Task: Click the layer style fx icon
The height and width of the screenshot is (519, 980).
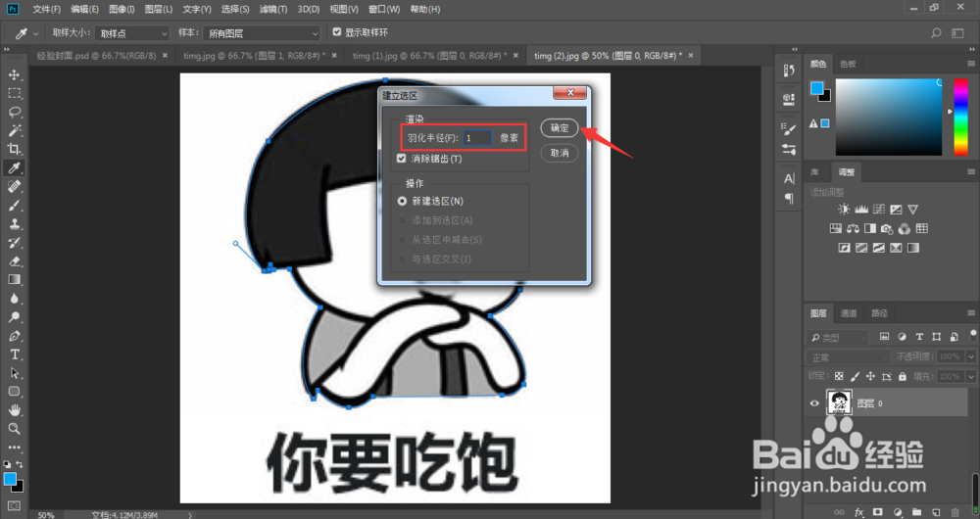Action: click(x=858, y=512)
